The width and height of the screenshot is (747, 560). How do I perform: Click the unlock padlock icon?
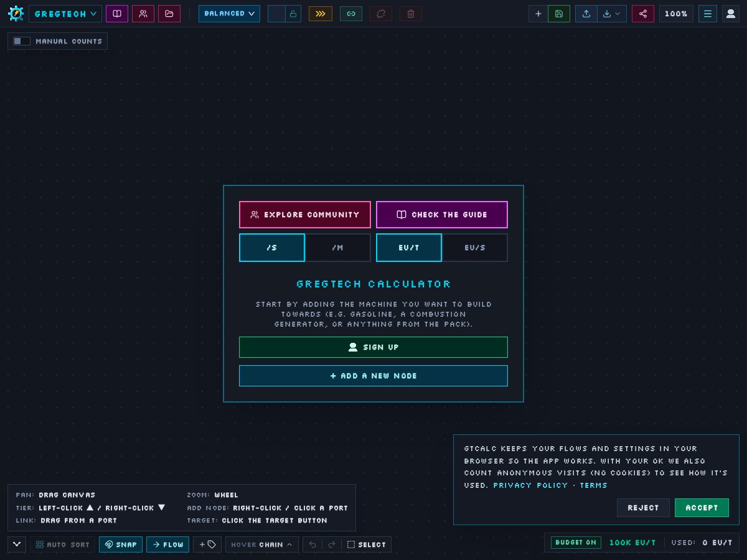pos(293,14)
